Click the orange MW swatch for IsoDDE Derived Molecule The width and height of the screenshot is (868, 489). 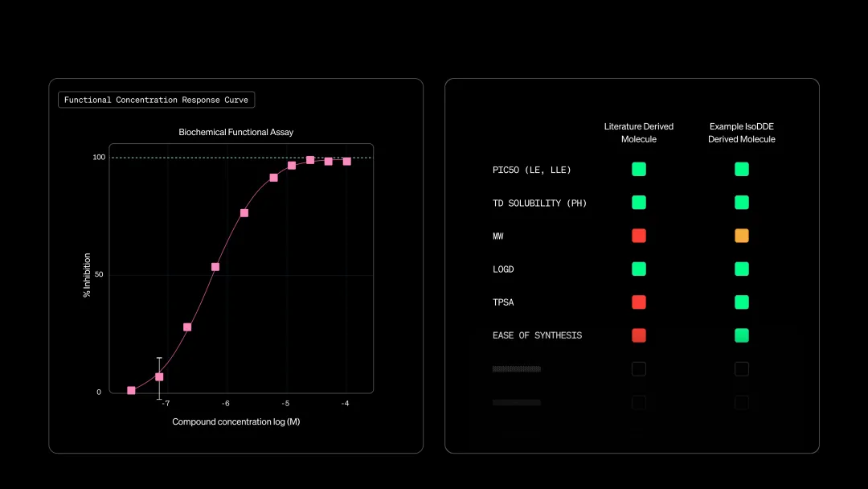pyautogui.click(x=742, y=236)
